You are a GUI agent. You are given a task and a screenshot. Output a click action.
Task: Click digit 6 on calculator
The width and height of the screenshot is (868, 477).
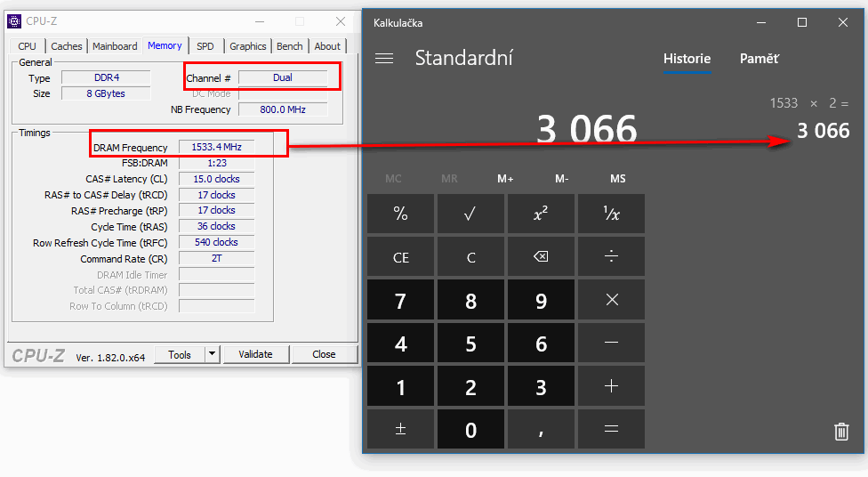(x=541, y=343)
